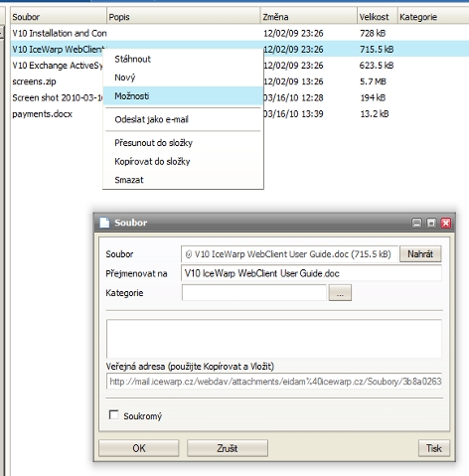Viewport: 469px width, 476px height.
Task: Tick the Soukromý checkbox
Action: click(113, 414)
